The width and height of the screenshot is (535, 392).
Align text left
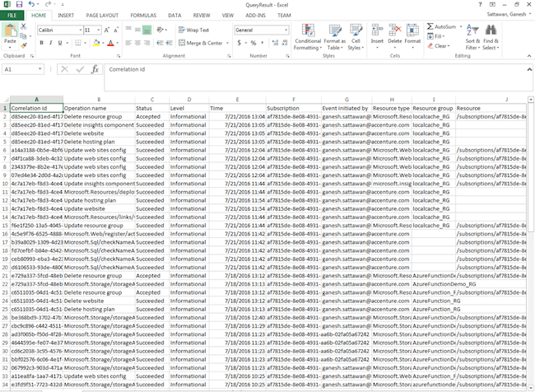128,43
